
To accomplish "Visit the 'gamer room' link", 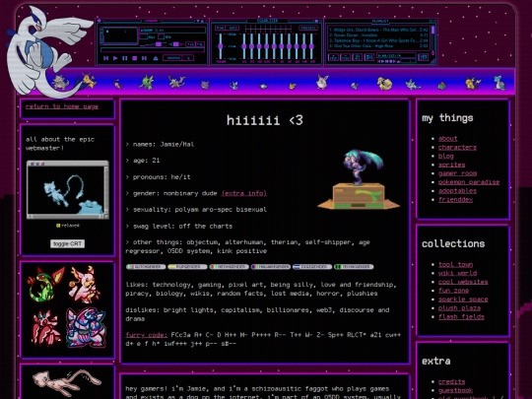I will pyautogui.click(x=457, y=173).
